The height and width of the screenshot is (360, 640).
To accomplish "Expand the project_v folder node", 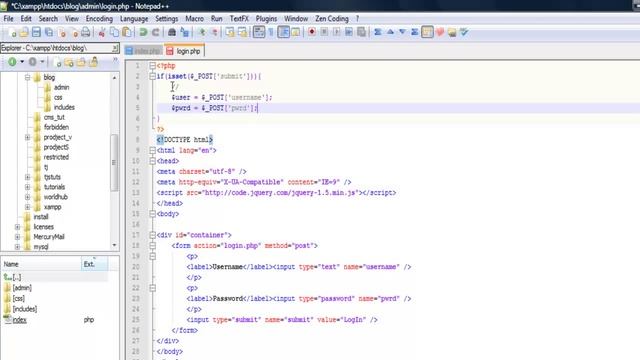I will 27,137.
